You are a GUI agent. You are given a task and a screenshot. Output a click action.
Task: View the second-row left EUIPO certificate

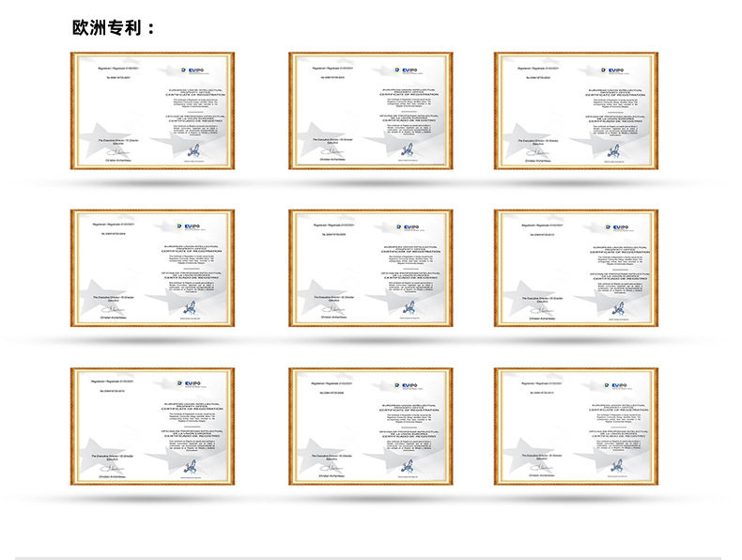pos(152,269)
